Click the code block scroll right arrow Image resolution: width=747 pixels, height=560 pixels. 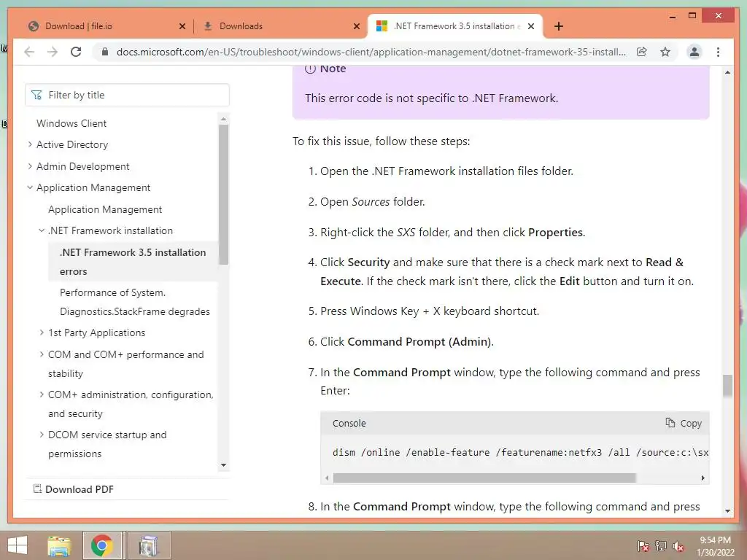click(703, 478)
